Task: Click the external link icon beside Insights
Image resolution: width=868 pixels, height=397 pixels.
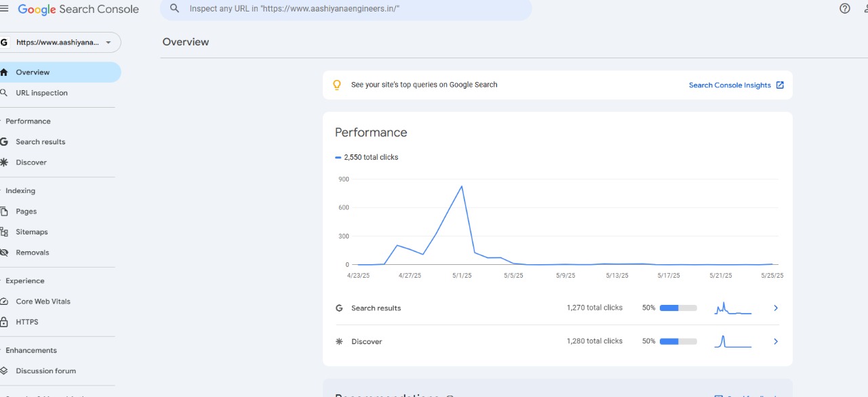Action: point(780,85)
